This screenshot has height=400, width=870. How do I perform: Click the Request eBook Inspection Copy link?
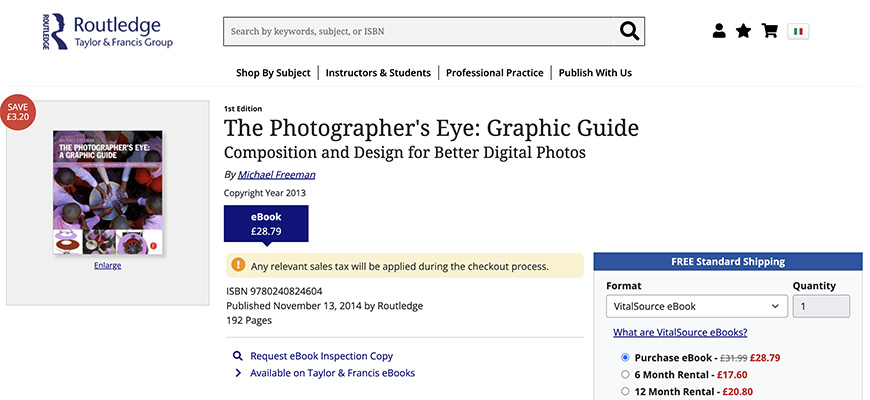pos(321,356)
